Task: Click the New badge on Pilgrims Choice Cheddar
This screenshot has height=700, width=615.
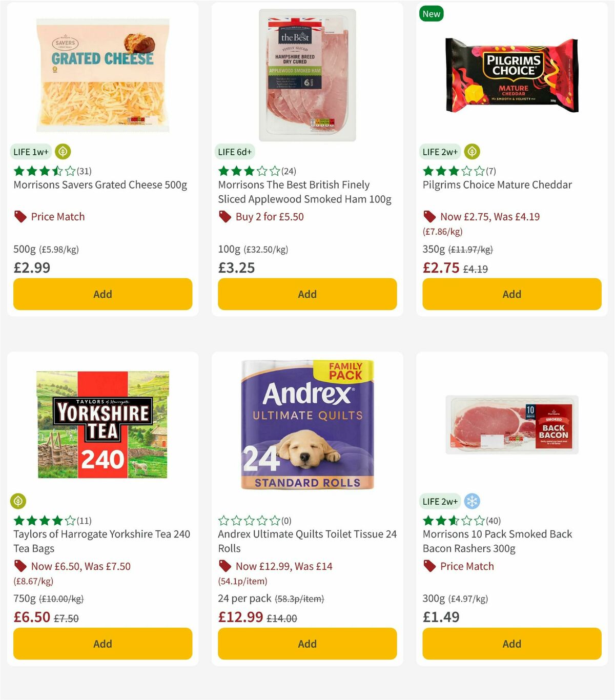Action: pyautogui.click(x=432, y=14)
